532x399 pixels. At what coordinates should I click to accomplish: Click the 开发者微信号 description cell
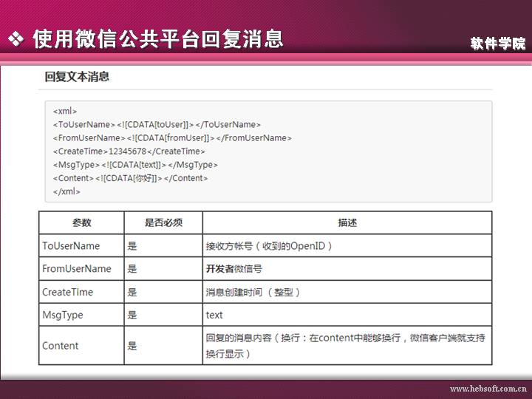click(x=233, y=268)
